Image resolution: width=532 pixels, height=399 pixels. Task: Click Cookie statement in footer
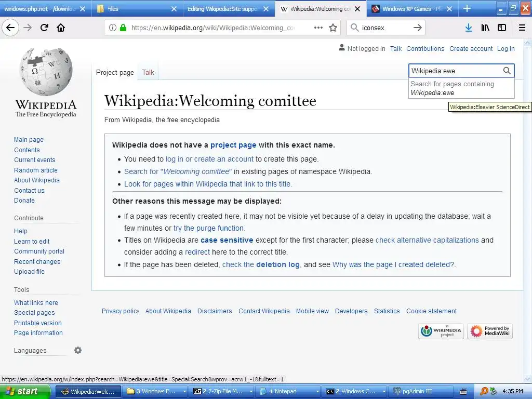[x=432, y=311]
